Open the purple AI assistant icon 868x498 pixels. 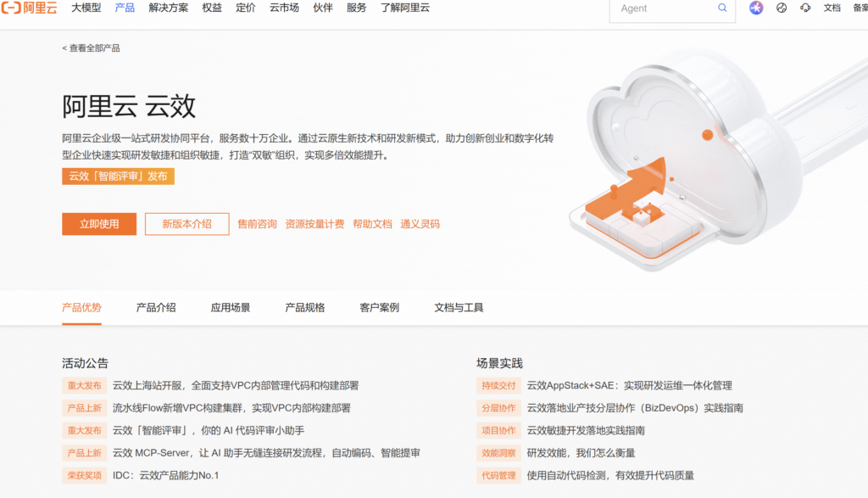(756, 8)
